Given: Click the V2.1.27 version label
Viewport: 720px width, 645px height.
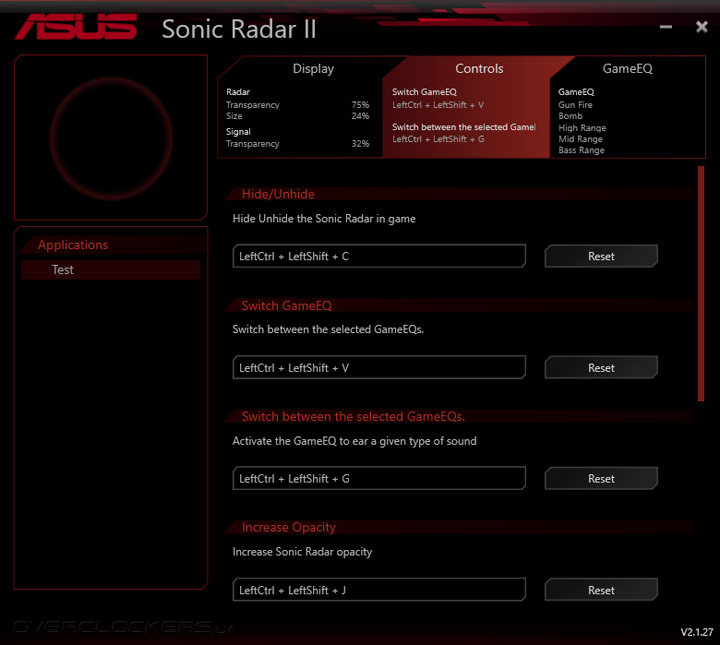Looking at the screenshot, I should pyautogui.click(x=696, y=632).
